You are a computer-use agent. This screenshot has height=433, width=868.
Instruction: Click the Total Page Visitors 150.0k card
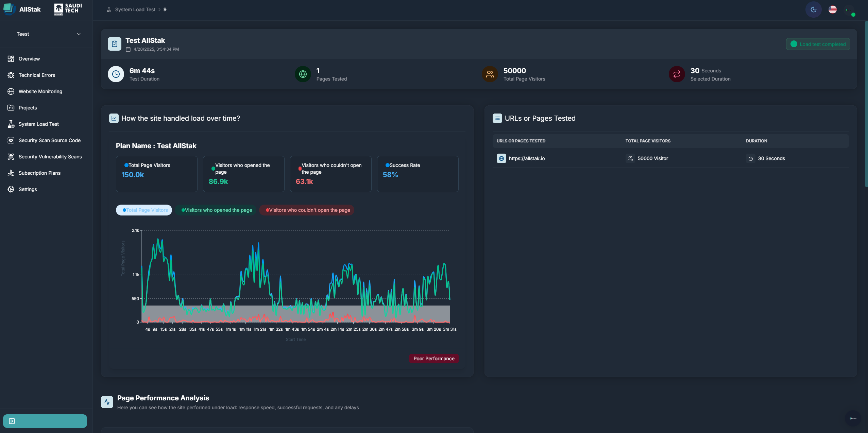pos(157,174)
